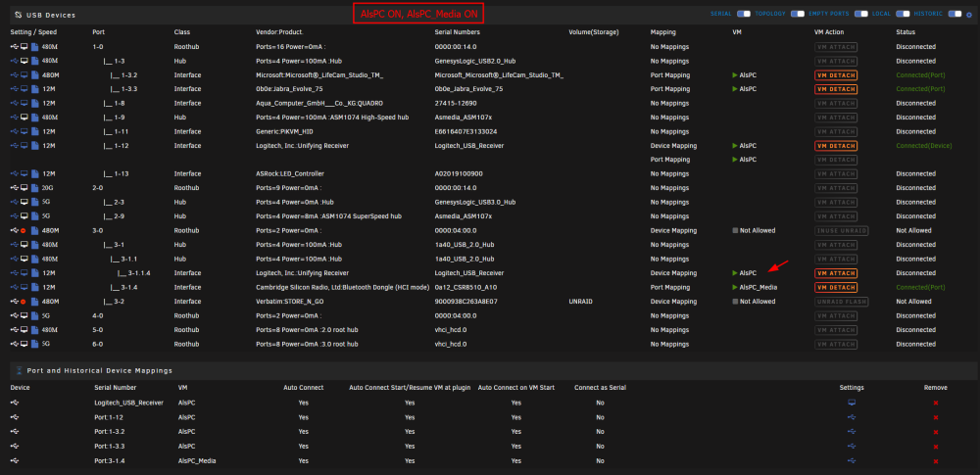Screen dimensions: 980x475
Task: Click Connect as Serial column header
Action: click(x=600, y=388)
